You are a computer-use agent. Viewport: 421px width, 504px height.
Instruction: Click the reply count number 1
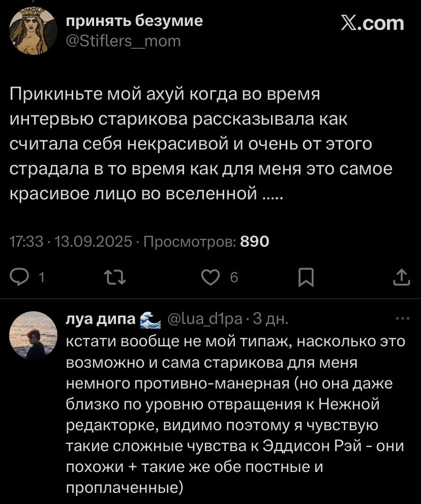pyautogui.click(x=41, y=278)
